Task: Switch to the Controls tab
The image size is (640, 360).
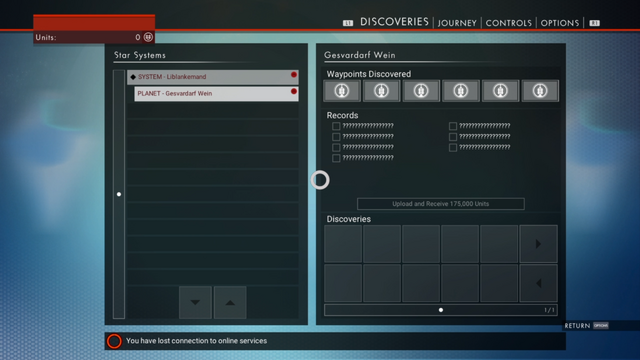Action: [509, 23]
